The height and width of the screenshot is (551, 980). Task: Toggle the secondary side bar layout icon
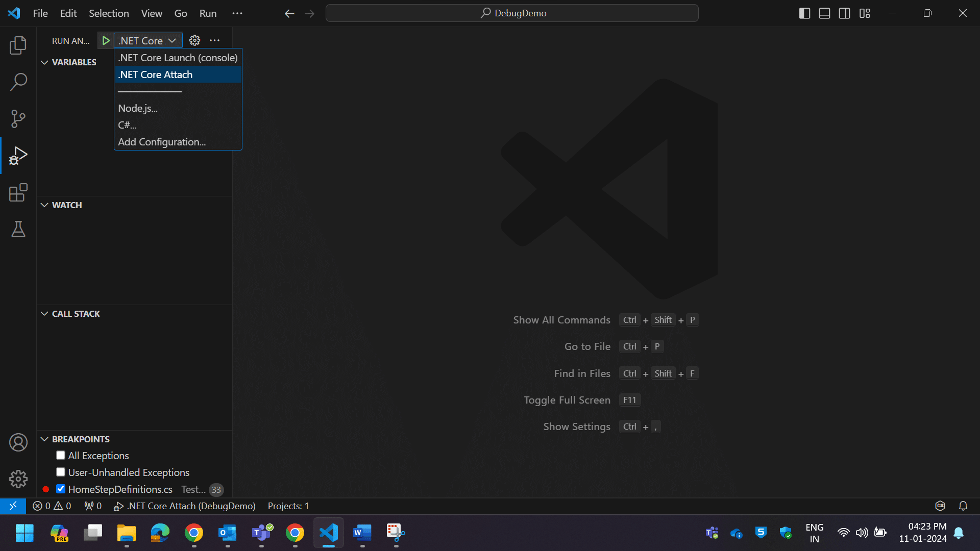pyautogui.click(x=845, y=13)
